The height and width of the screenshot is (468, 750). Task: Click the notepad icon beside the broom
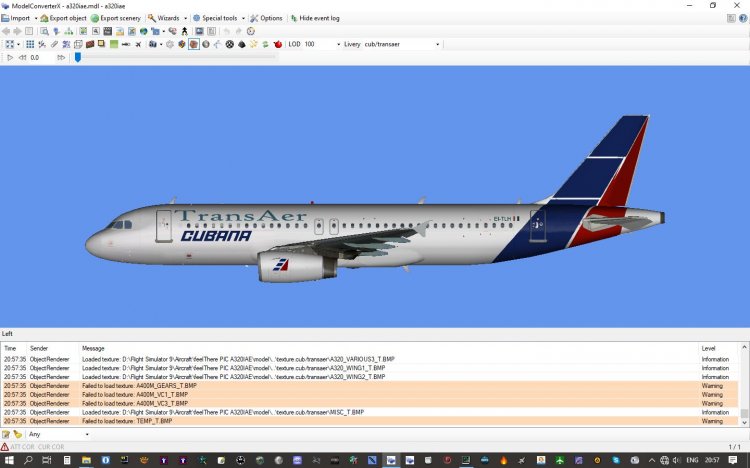click(6, 434)
